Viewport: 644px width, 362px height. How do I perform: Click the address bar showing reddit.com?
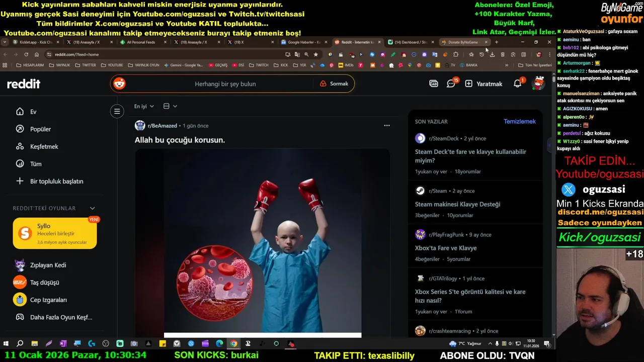[166, 54]
